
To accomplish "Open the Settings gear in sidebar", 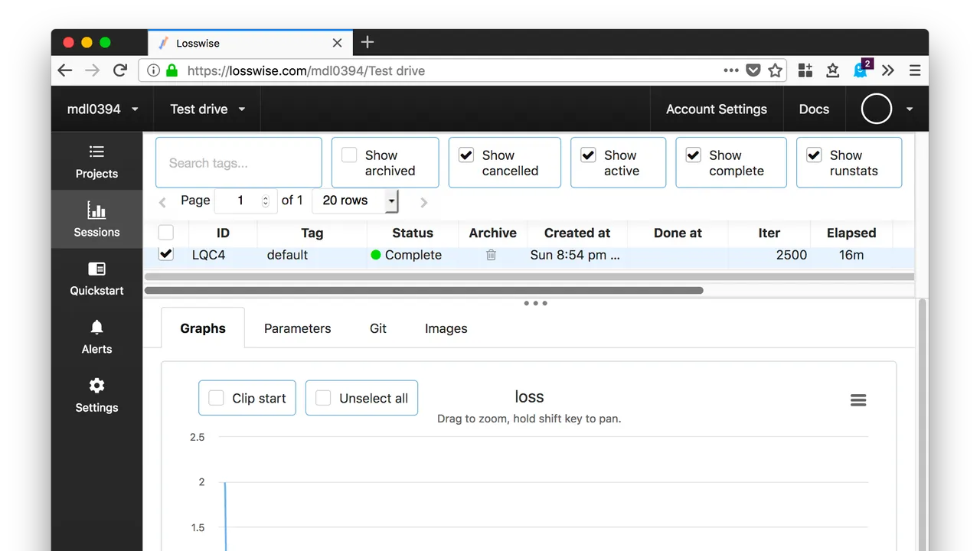I will coord(96,386).
